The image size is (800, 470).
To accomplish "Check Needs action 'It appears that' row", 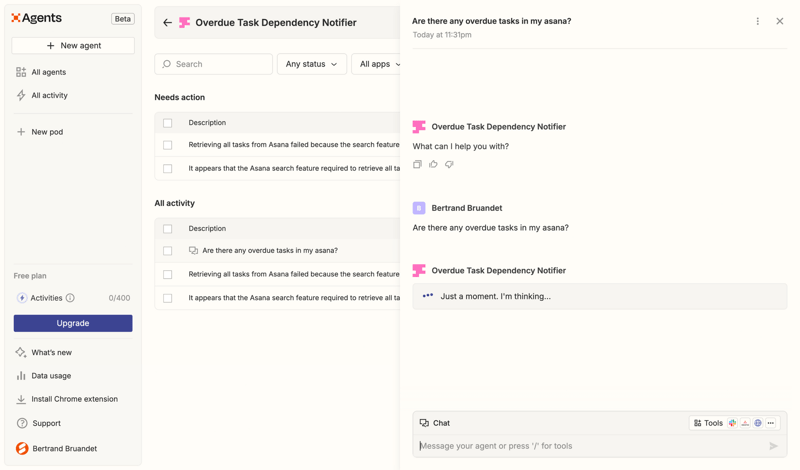I will [167, 168].
